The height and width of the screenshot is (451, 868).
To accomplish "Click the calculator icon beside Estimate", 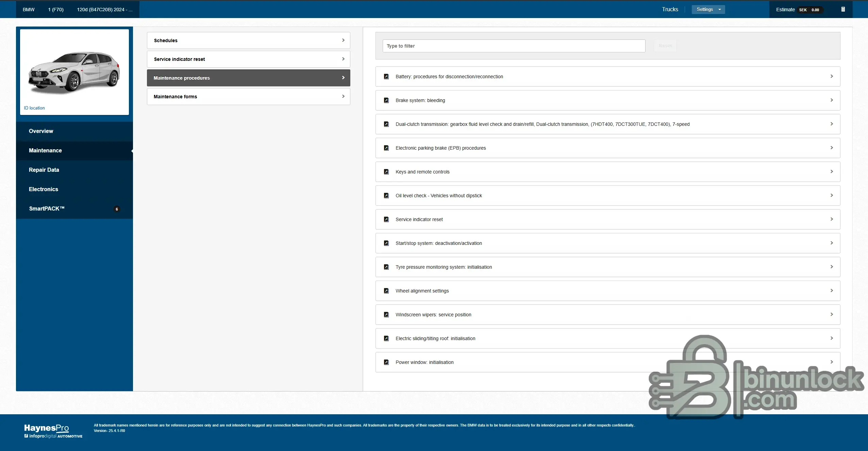I will pos(843,9).
